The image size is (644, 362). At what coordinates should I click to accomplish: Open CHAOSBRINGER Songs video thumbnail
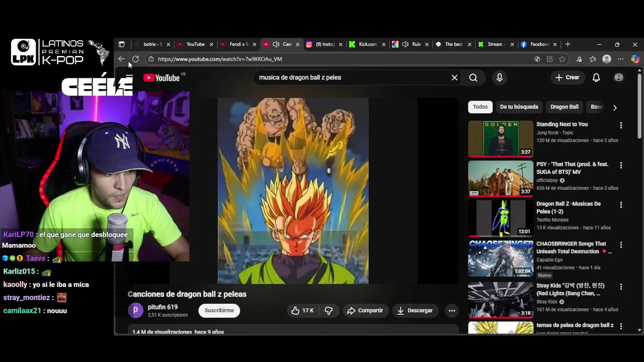click(x=501, y=258)
